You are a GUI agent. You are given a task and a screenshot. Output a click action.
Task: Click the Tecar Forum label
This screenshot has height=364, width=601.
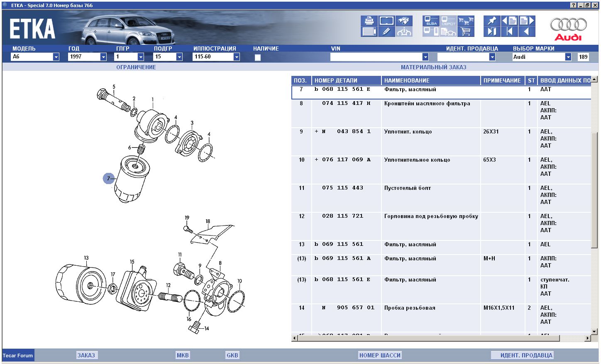(x=18, y=355)
